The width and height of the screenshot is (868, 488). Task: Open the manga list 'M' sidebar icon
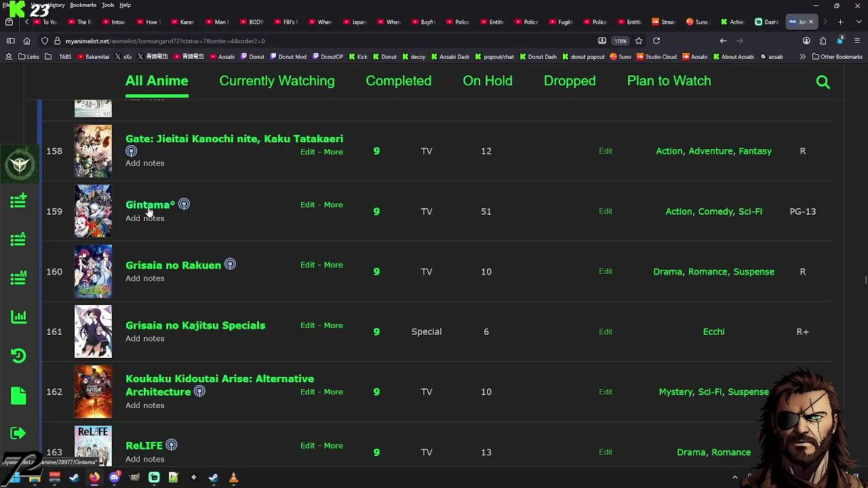(18, 278)
